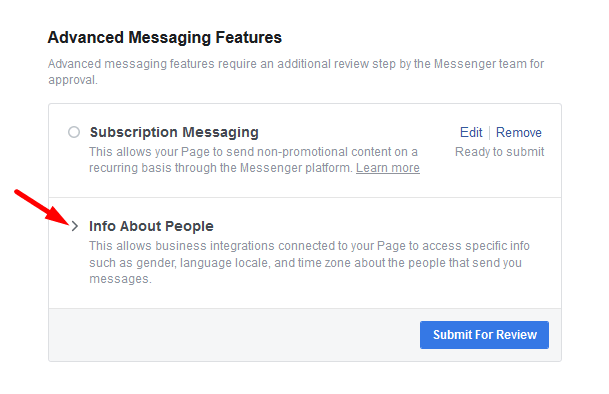The width and height of the screenshot is (609, 394).
Task: Click the gray footer bar beside Submit
Action: tap(234, 335)
